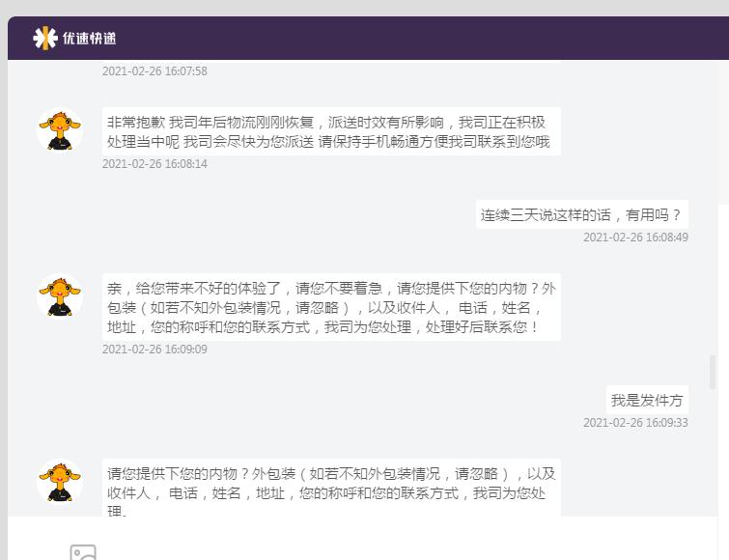Click the image upload icon below the chat

(x=83, y=553)
